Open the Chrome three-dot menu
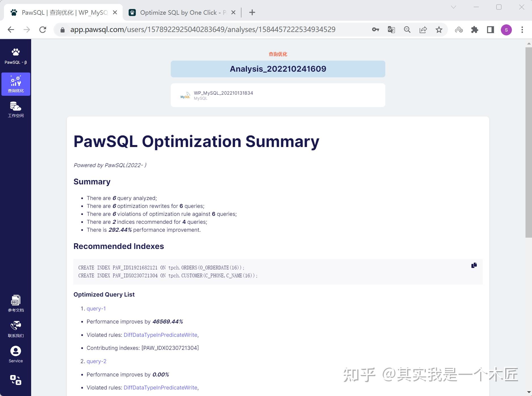Viewport: 532px width, 396px height. 522,29
